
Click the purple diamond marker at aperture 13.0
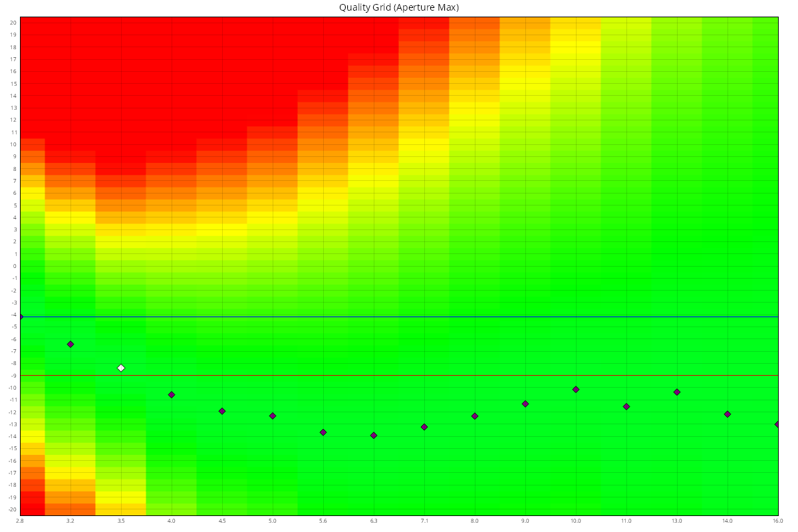tap(677, 392)
